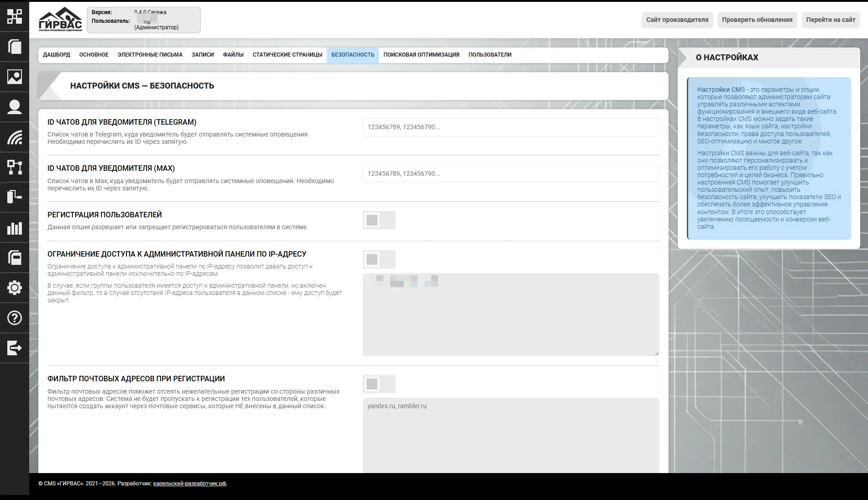Click the IP address list textarea
The image size is (868, 500).
coord(511,315)
